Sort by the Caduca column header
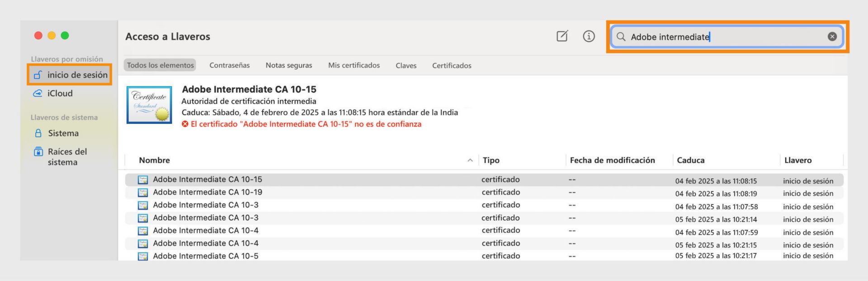Screen dimensions: 868x281 [x=690, y=160]
